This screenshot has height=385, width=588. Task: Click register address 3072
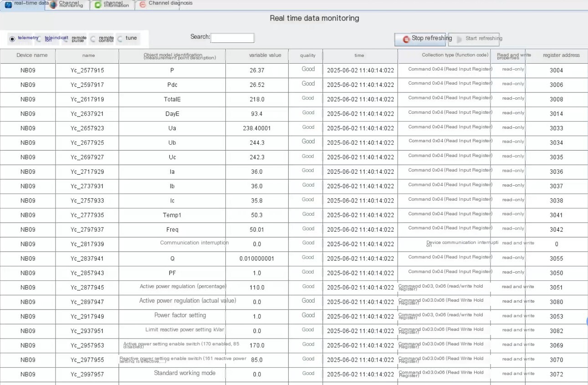(x=557, y=375)
